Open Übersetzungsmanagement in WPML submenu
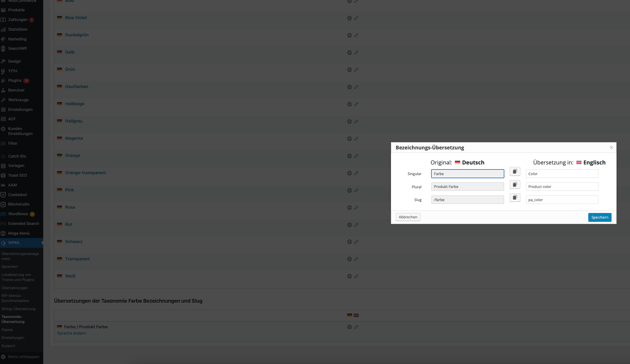 click(x=20, y=256)
